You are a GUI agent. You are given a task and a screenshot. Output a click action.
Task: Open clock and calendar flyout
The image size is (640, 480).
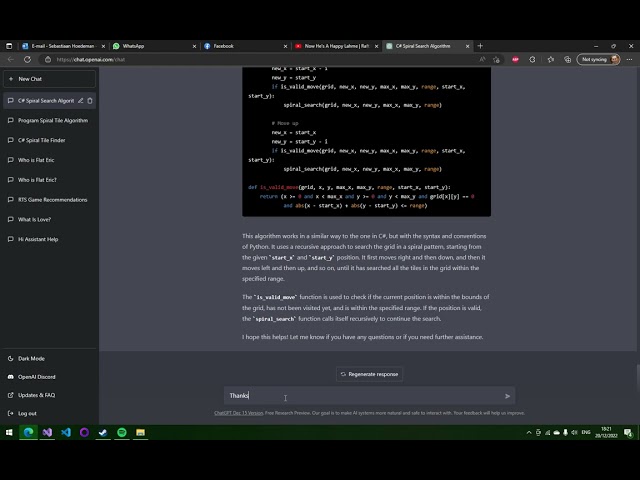[x=606, y=432]
